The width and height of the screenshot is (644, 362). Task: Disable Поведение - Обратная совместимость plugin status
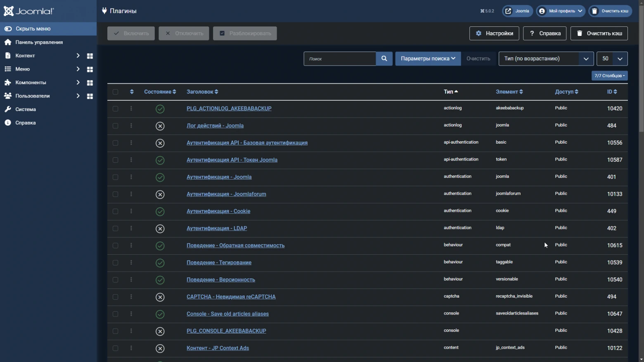pos(160,246)
